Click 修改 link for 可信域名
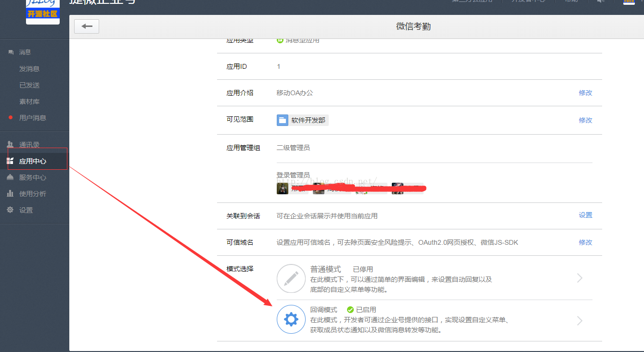Viewport: 644px width, 352px height. [585, 242]
